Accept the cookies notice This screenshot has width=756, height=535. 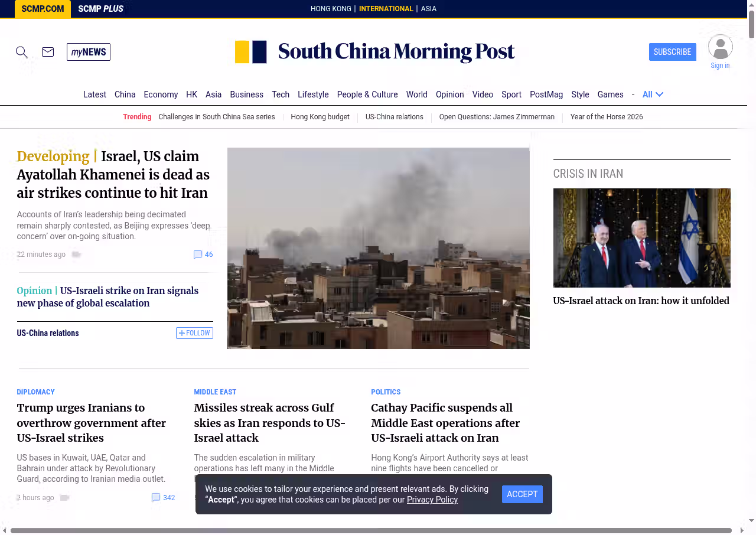click(x=522, y=494)
